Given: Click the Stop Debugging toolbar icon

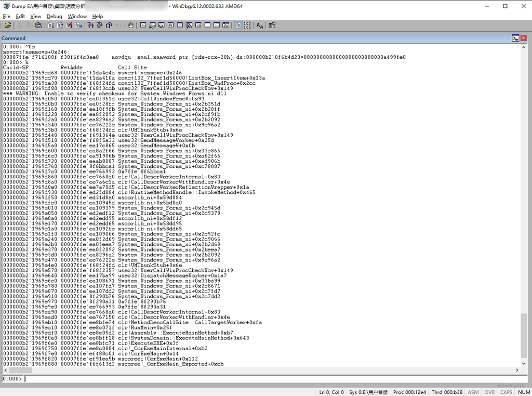Looking at the screenshot, I should tap(69, 25).
